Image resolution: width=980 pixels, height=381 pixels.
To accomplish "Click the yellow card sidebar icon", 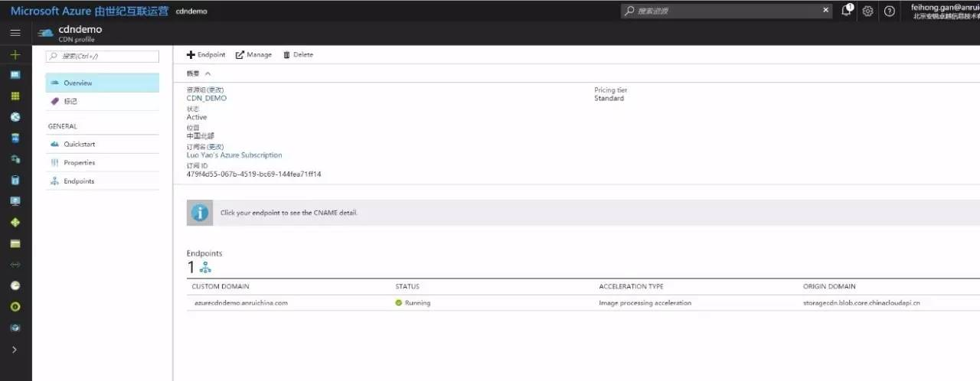I will pyautogui.click(x=15, y=243).
